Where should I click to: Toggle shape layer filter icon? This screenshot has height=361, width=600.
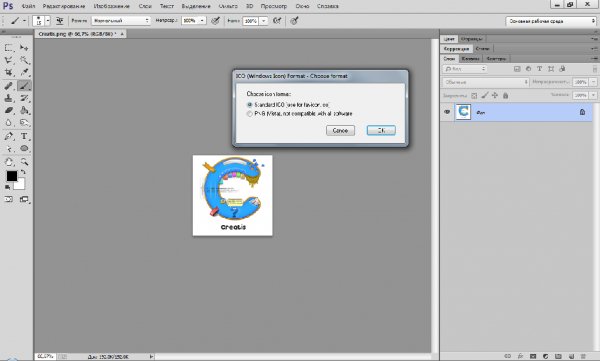[551, 69]
